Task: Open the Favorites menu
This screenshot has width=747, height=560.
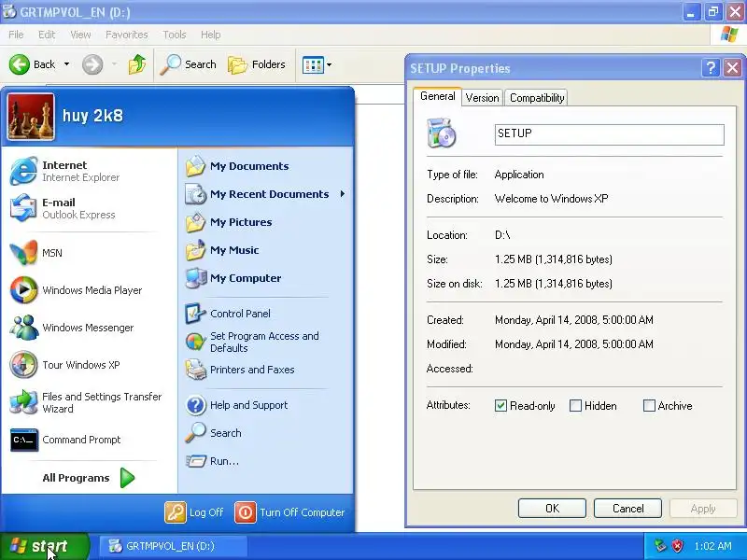Action: [126, 35]
